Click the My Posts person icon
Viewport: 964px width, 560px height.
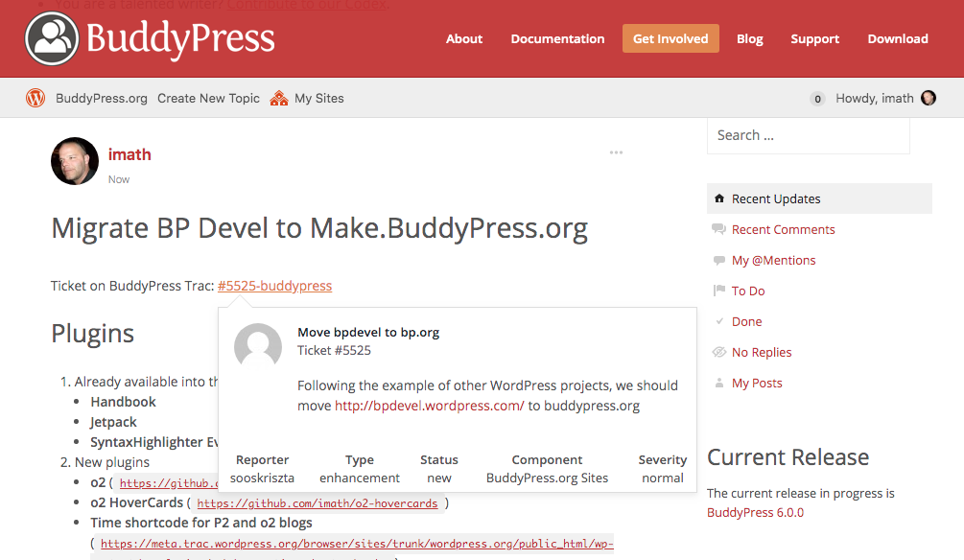(719, 383)
